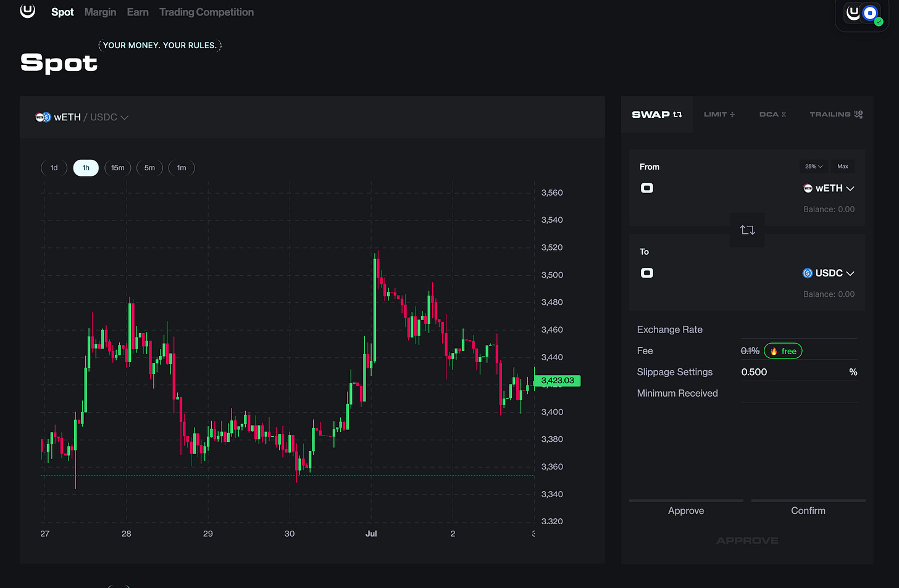Click the Minimum Received label
The height and width of the screenshot is (588, 899).
tap(677, 394)
